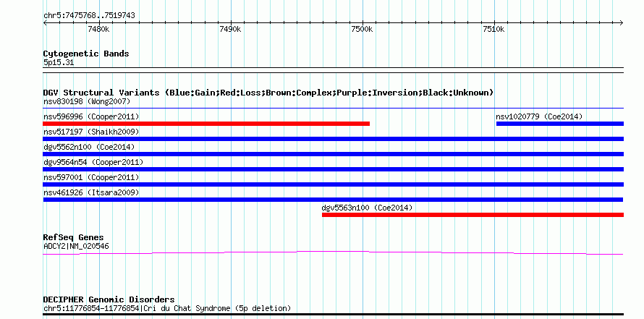Open nsv1020779 (Coe2014) variant label

point(539,116)
